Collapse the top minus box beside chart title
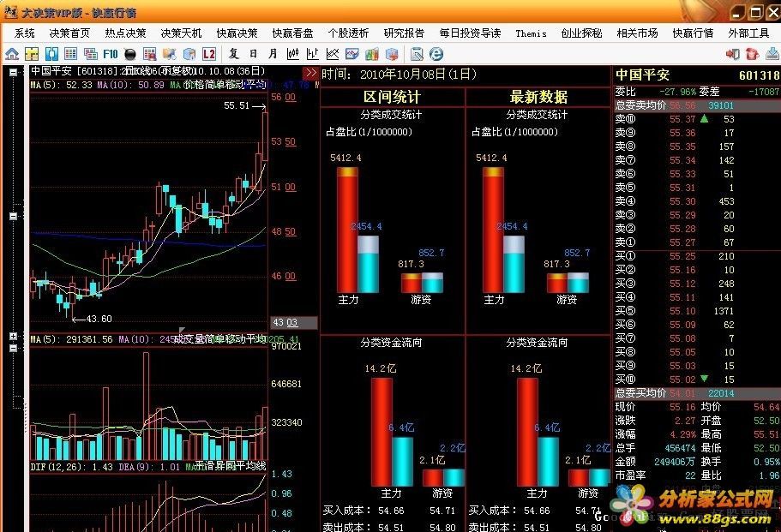The width and height of the screenshot is (781, 532). tap(14, 72)
